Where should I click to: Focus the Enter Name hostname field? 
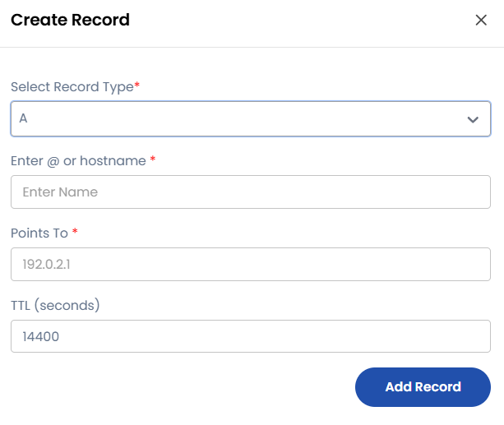click(250, 192)
